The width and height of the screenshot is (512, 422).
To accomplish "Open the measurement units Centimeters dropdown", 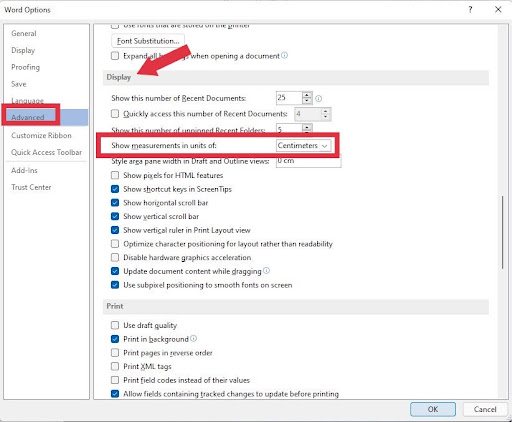I will (304, 146).
